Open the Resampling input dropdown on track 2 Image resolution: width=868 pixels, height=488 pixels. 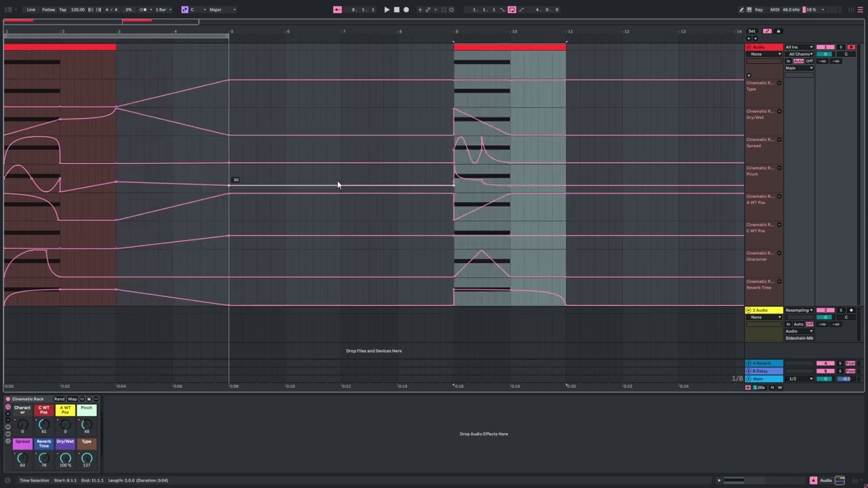click(799, 310)
